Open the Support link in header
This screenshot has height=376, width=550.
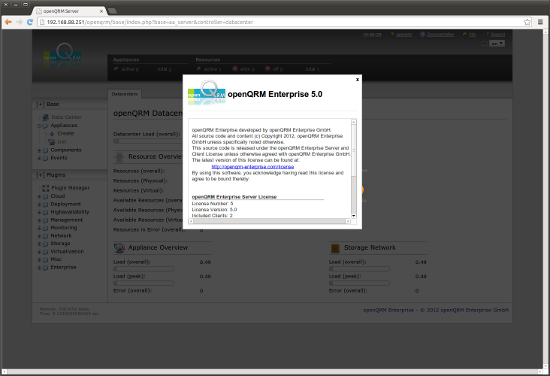(498, 34)
